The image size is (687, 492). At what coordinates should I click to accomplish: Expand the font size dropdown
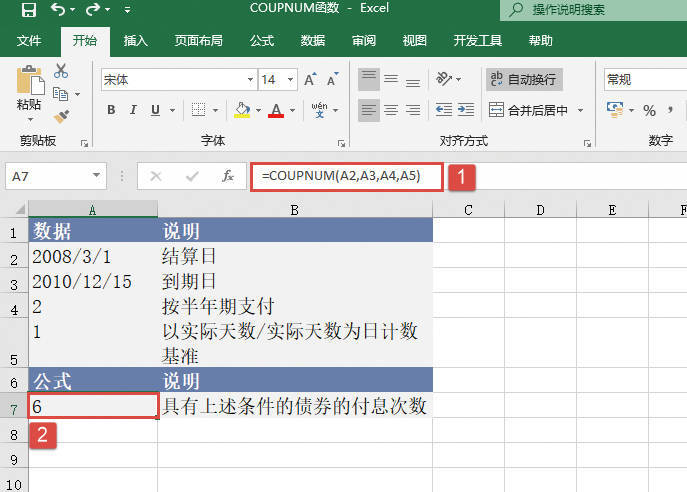[288, 80]
